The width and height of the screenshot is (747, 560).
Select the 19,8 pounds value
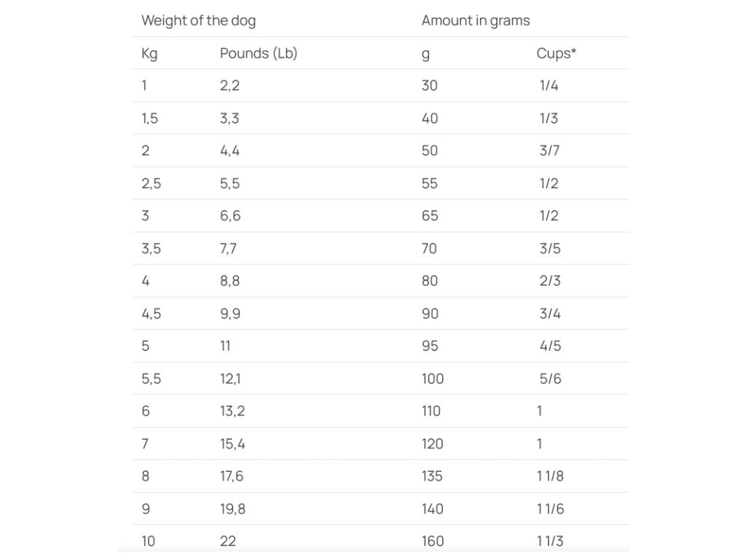click(232, 509)
